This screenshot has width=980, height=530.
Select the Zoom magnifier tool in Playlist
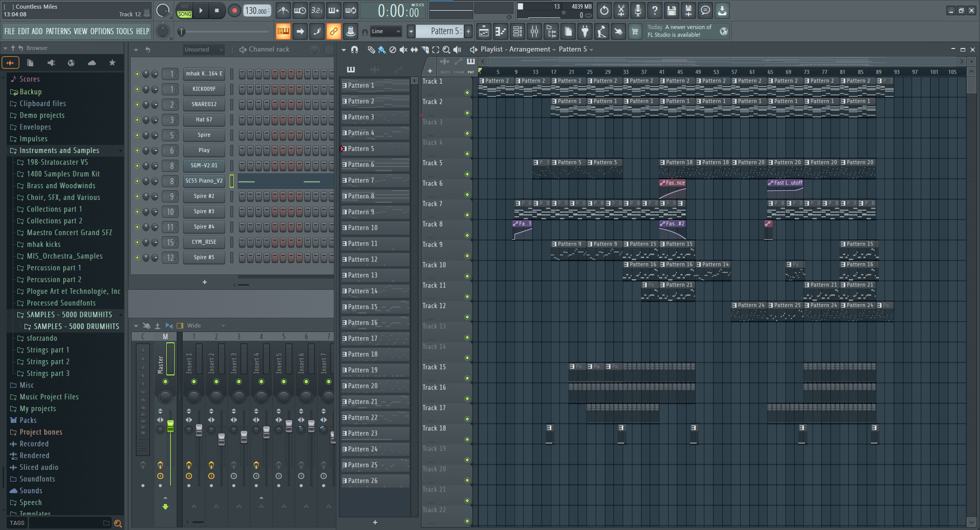[446, 49]
